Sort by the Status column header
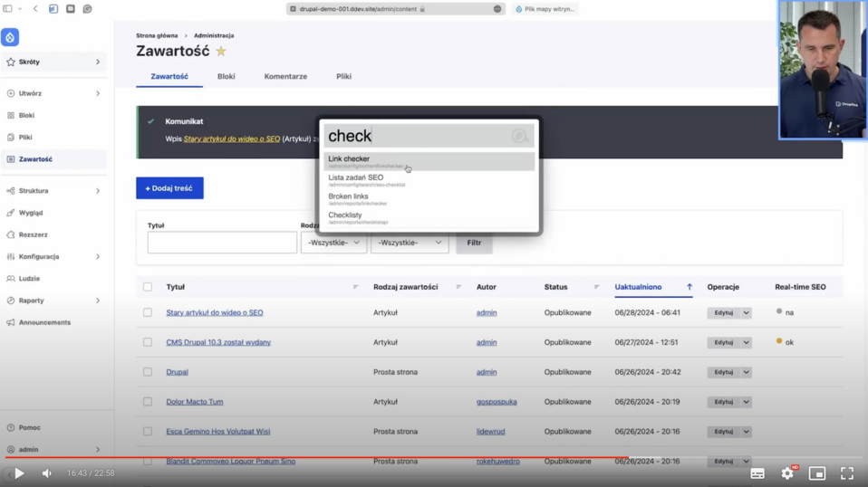 [x=555, y=287]
